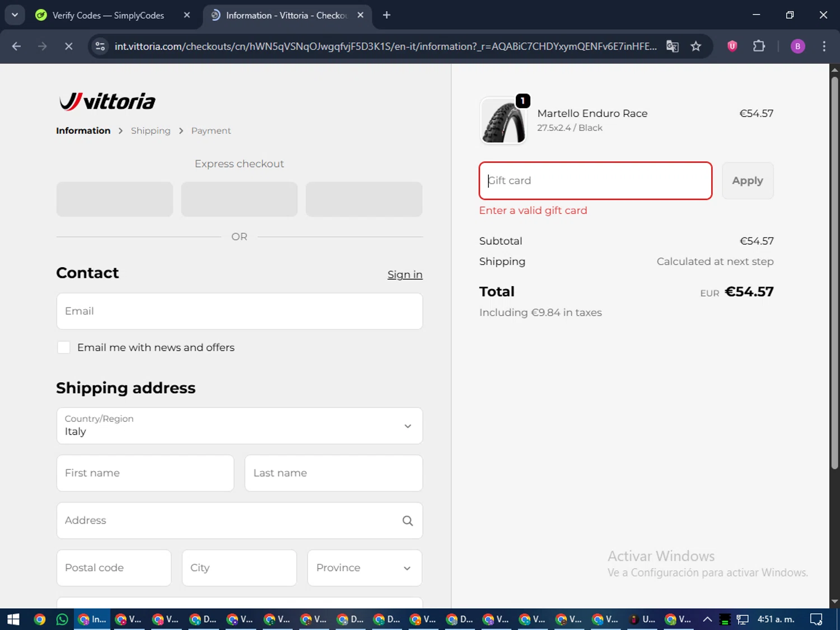Open the tab search dropdown arrow
Viewport: 840px width, 630px height.
coord(15,15)
